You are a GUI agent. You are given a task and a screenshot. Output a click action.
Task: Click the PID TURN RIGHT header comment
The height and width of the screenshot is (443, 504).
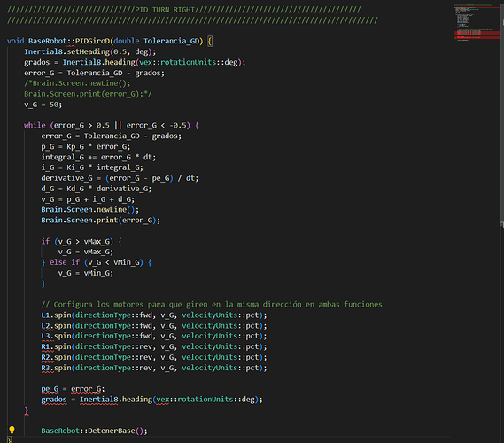184,10
